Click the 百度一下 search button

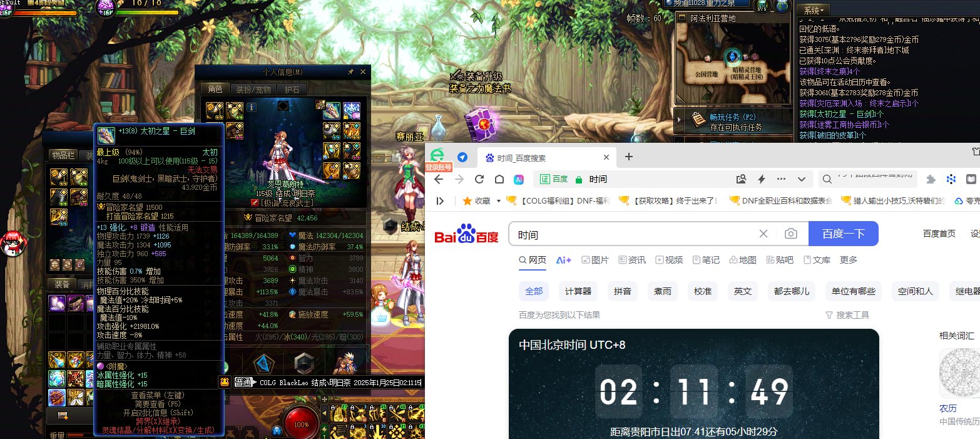(844, 234)
